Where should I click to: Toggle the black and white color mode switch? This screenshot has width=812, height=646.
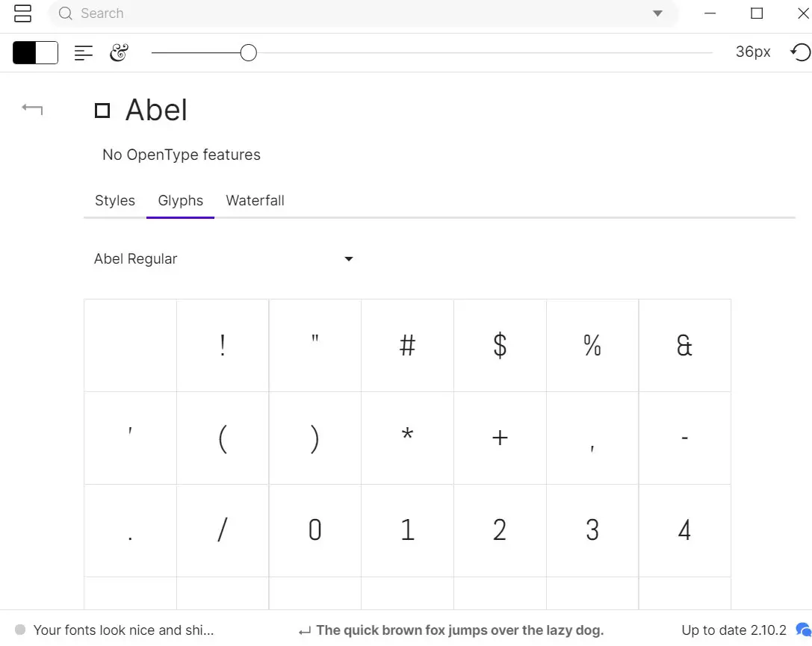(36, 53)
